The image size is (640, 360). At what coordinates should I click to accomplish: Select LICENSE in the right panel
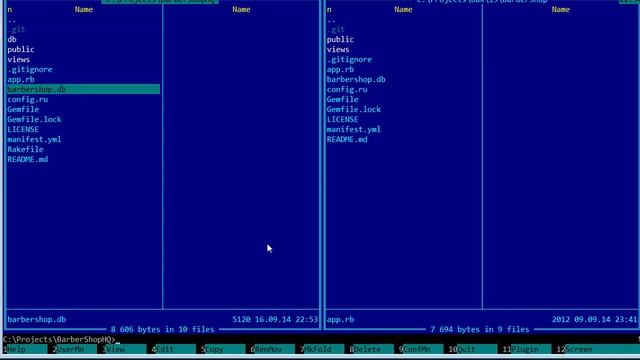pos(342,120)
